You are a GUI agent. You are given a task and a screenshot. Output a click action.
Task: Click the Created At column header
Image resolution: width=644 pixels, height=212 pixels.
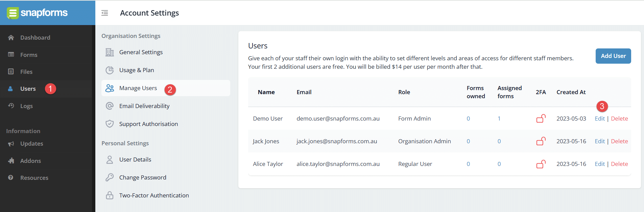(x=571, y=92)
